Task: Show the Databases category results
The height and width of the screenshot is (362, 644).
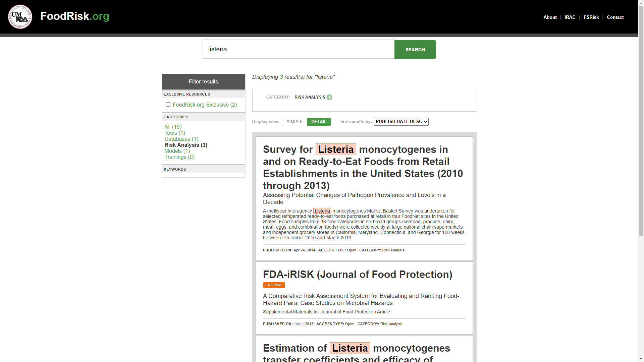Action: pos(181,139)
